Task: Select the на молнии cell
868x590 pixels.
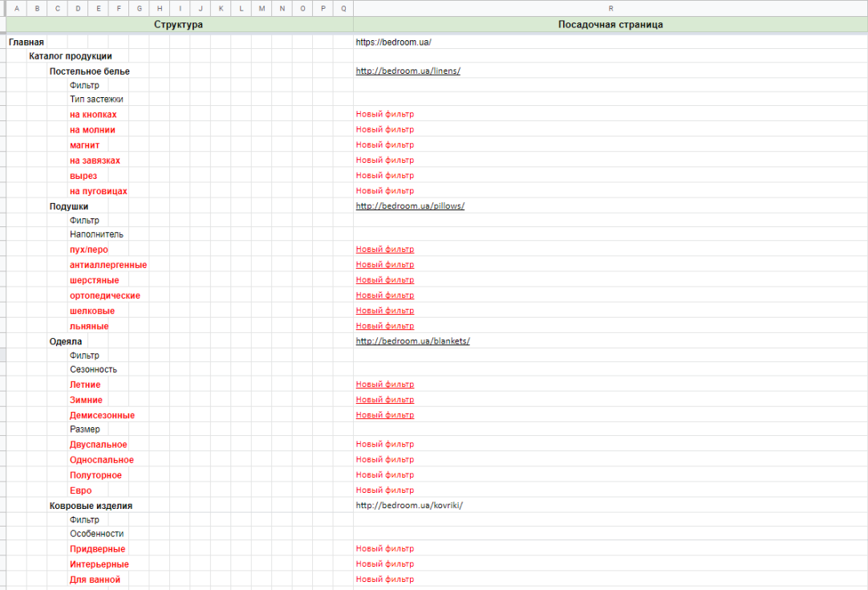Action: (92, 130)
